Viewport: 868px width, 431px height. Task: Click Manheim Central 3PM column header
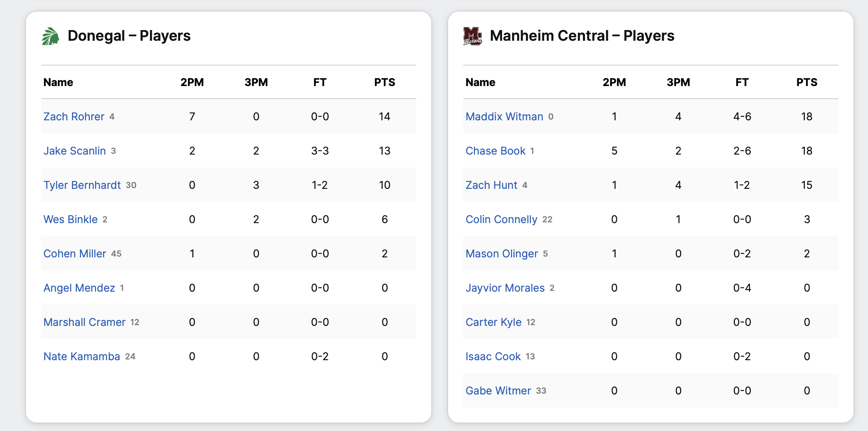point(678,82)
